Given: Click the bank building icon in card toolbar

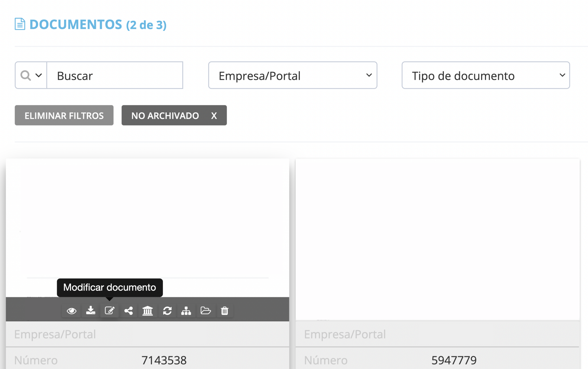Looking at the screenshot, I should coord(147,311).
